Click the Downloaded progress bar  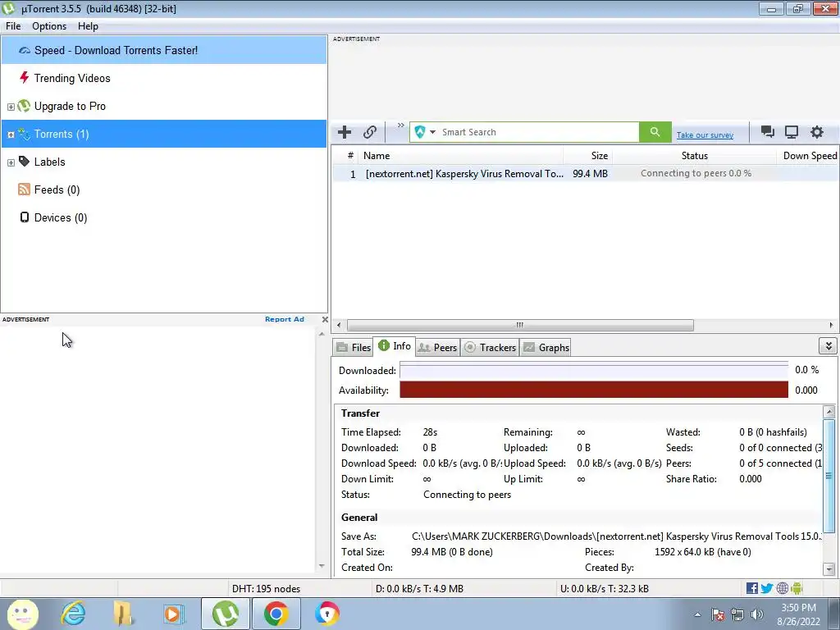tap(594, 370)
